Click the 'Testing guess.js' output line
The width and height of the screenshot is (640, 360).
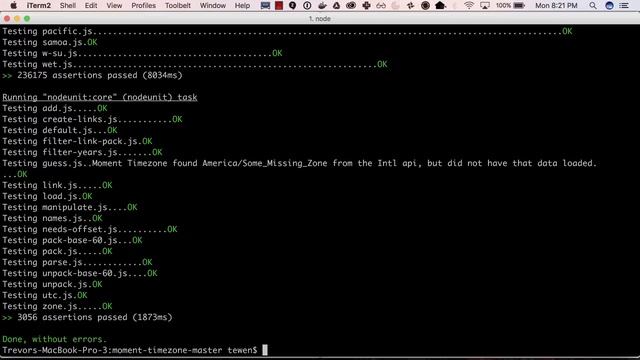pyautogui.click(x=300, y=163)
